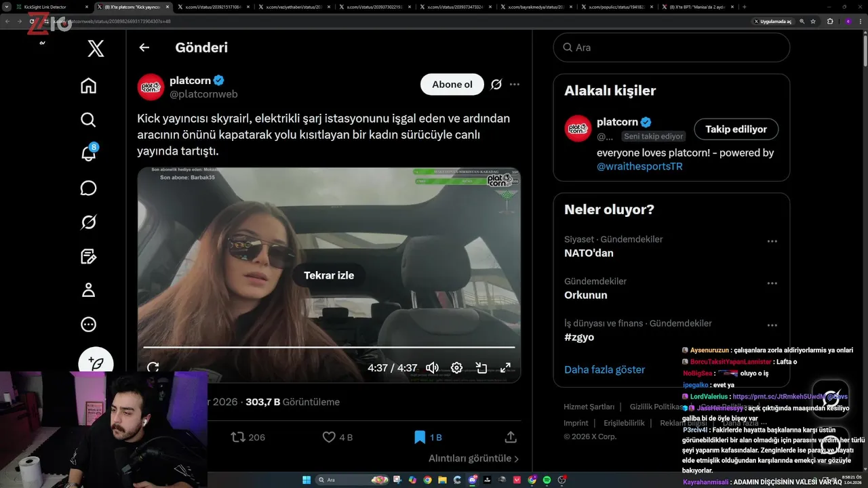Switch to x.com/bayrakmedya tab
This screenshot has height=488, width=868.
(538, 7)
